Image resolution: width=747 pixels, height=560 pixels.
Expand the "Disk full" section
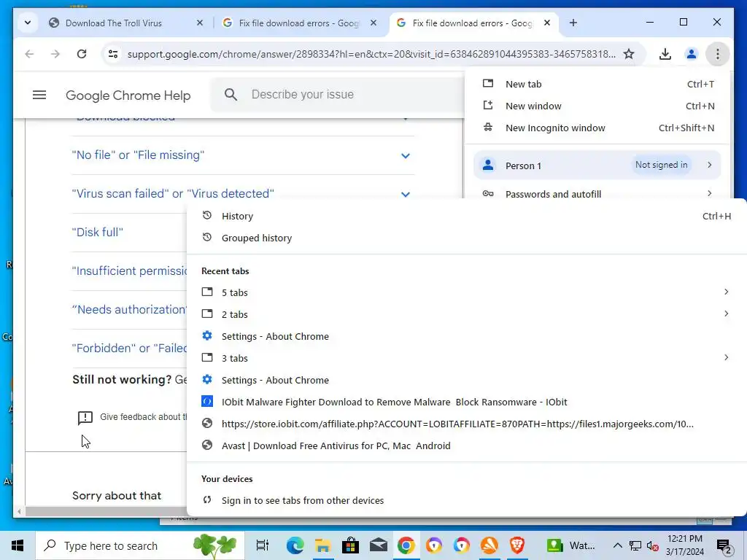point(128,233)
